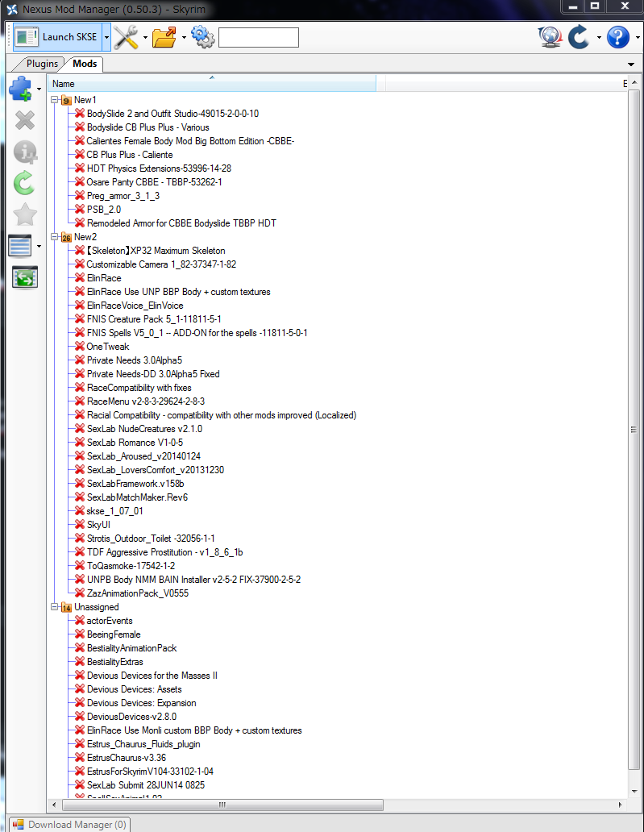
Task: Click the categories list view icon
Action: click(20, 246)
